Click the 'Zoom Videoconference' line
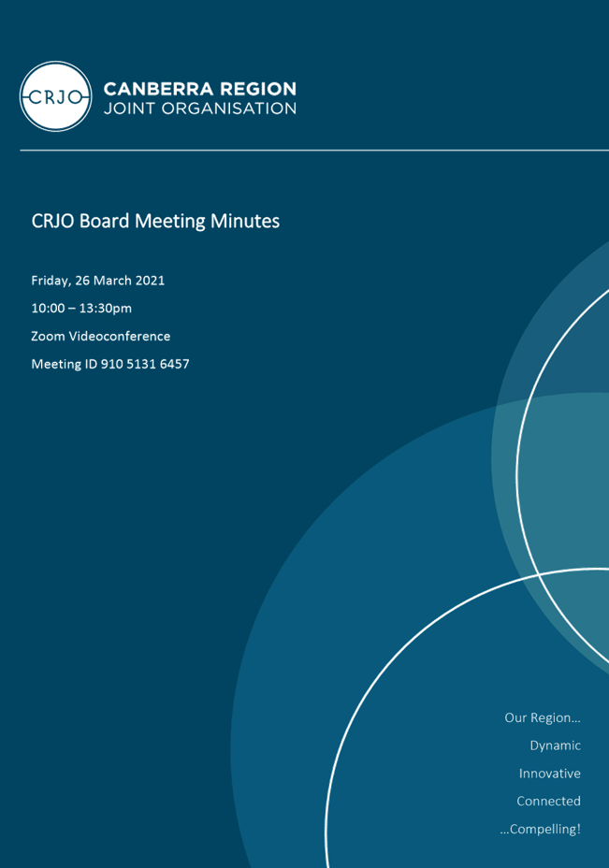The width and height of the screenshot is (609, 868). point(101,336)
